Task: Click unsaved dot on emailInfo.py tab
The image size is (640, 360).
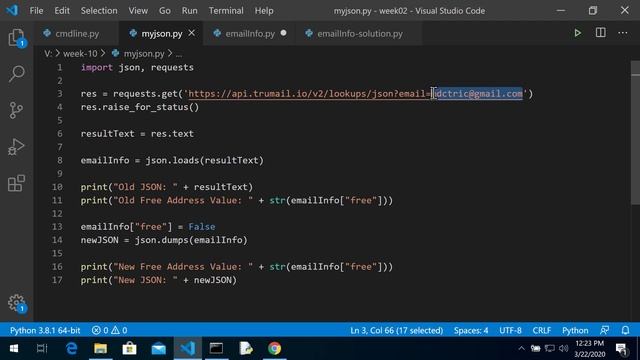Action: point(283,33)
